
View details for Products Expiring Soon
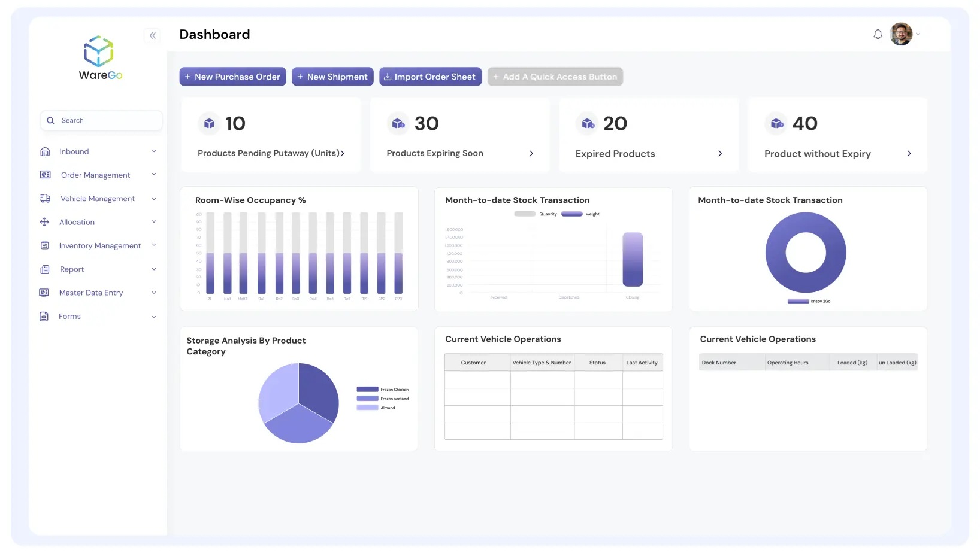click(x=531, y=153)
